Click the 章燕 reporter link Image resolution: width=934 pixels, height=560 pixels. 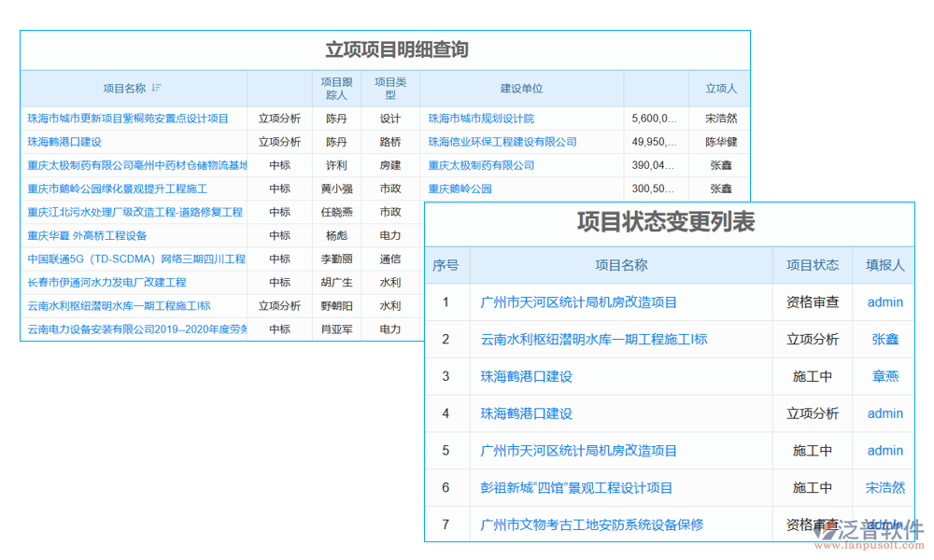click(x=884, y=376)
